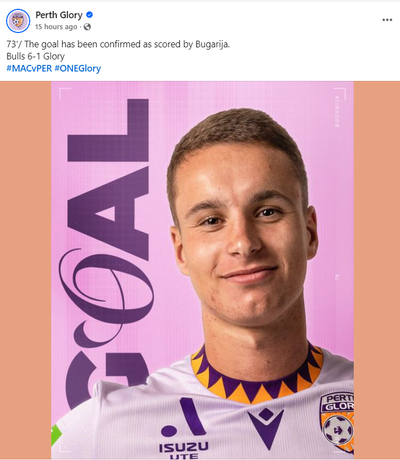Open the three-dot post options menu
400x460 pixels.
click(387, 20)
